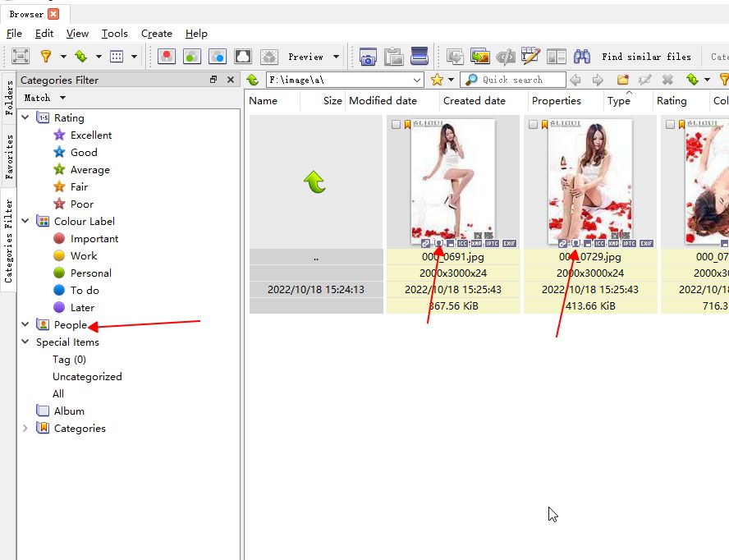Click the Match filter button

(44, 98)
